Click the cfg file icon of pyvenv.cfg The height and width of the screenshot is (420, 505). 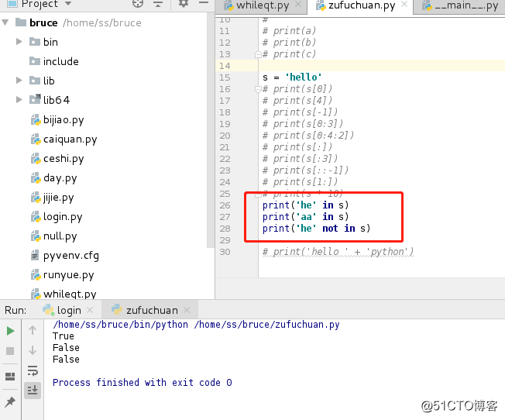[x=35, y=255]
